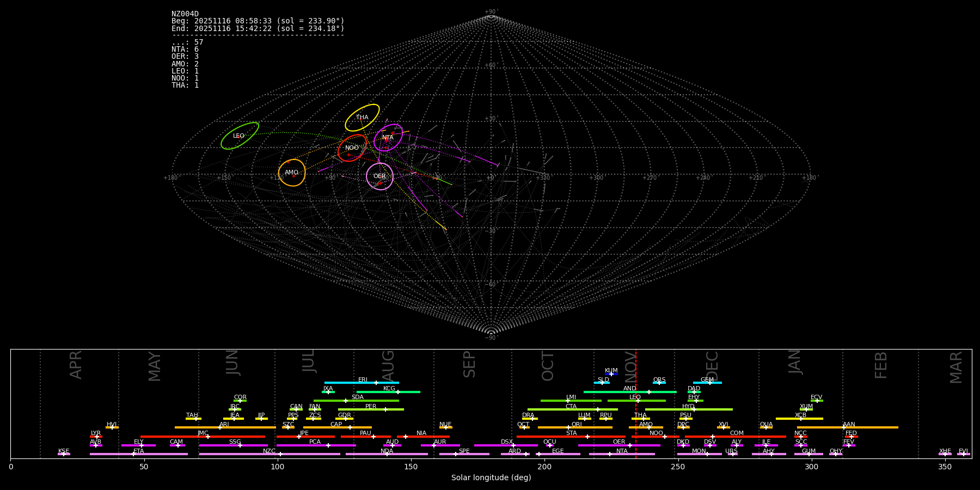The image size is (980, 490).
Task: Select the COM shower bar label
Action: coord(737,433)
